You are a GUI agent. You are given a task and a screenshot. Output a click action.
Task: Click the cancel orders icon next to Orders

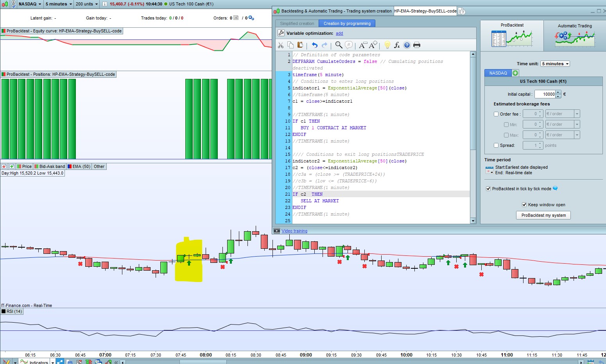(x=236, y=18)
